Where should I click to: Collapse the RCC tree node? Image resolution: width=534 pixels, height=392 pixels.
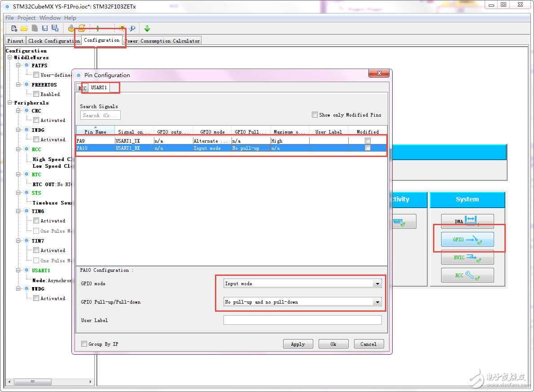pos(18,149)
